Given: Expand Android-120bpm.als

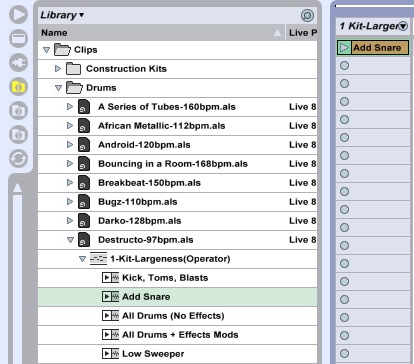Looking at the screenshot, I should click(x=70, y=144).
